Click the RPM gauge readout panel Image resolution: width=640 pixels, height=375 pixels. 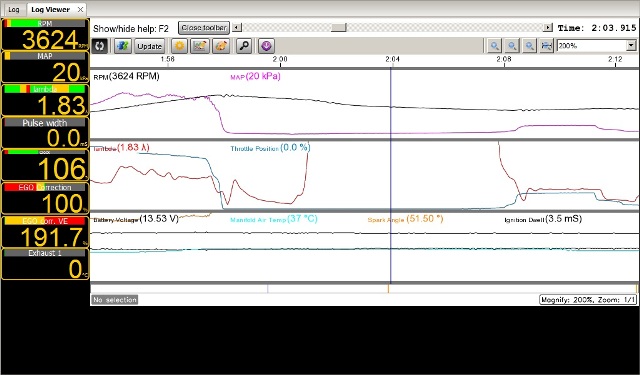pos(45,34)
